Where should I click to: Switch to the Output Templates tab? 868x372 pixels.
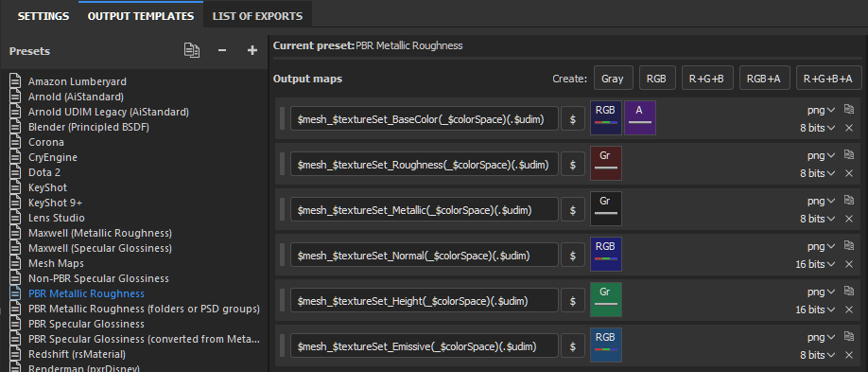tap(141, 15)
